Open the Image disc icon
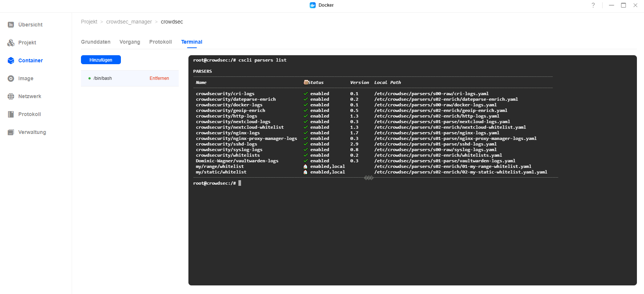 [x=11, y=78]
